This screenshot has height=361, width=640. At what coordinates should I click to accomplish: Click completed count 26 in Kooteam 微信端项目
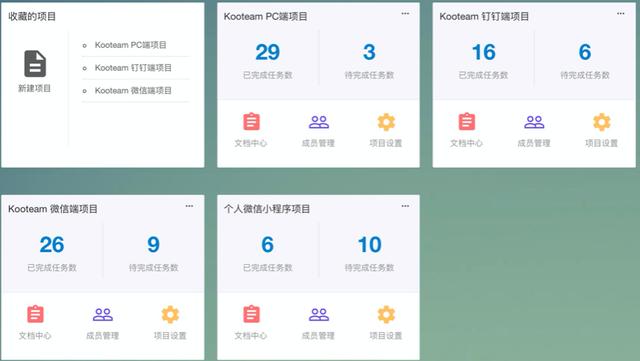click(52, 245)
